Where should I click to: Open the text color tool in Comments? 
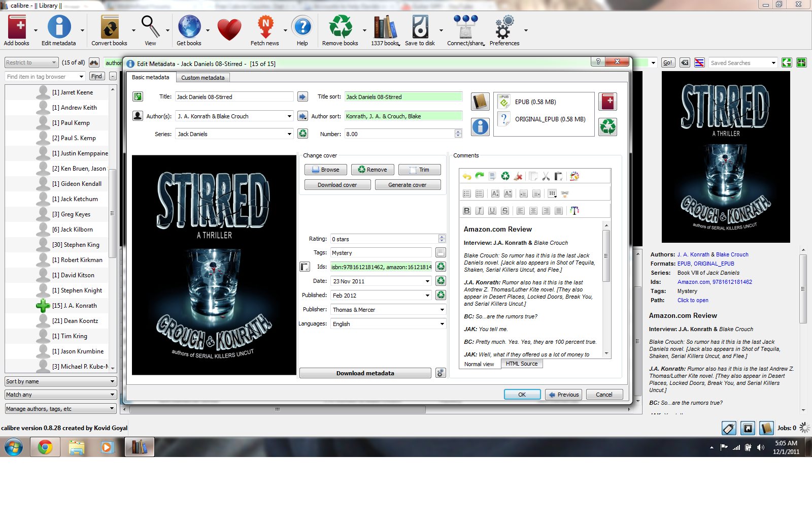pyautogui.click(x=574, y=211)
